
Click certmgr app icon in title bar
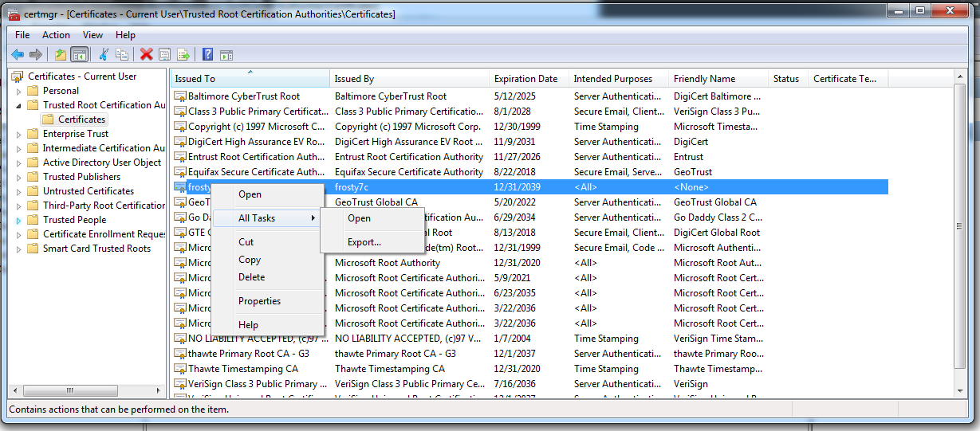[14, 14]
